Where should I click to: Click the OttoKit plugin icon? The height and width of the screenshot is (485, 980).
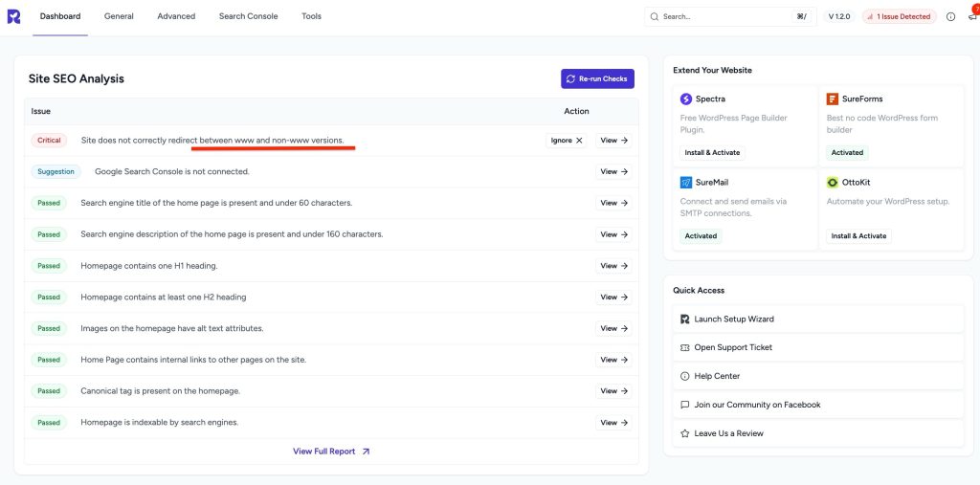(x=833, y=182)
